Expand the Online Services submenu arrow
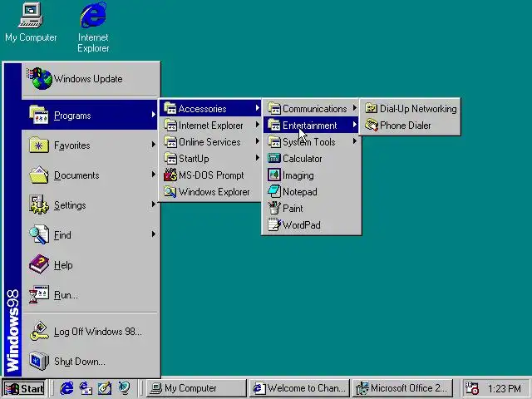Image resolution: width=532 pixels, height=399 pixels. pos(258,141)
